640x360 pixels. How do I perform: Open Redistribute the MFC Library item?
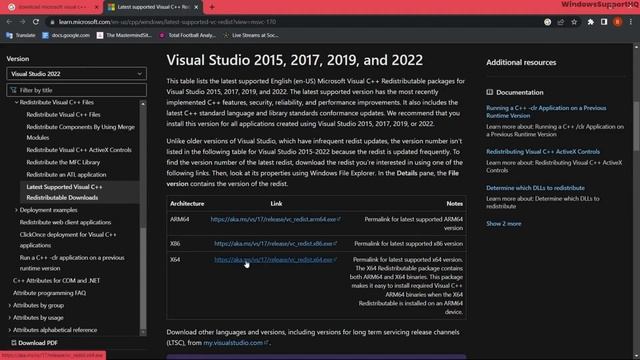[x=63, y=162]
